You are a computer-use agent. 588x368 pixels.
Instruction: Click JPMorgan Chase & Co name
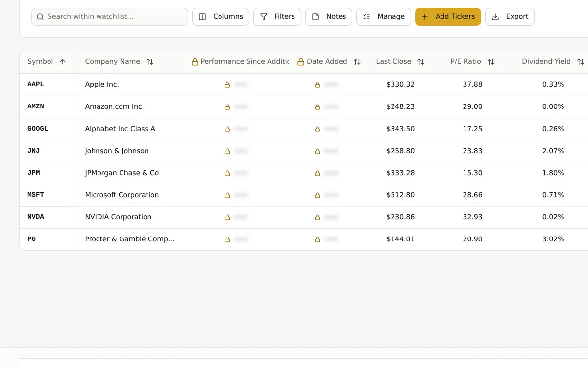(122, 173)
